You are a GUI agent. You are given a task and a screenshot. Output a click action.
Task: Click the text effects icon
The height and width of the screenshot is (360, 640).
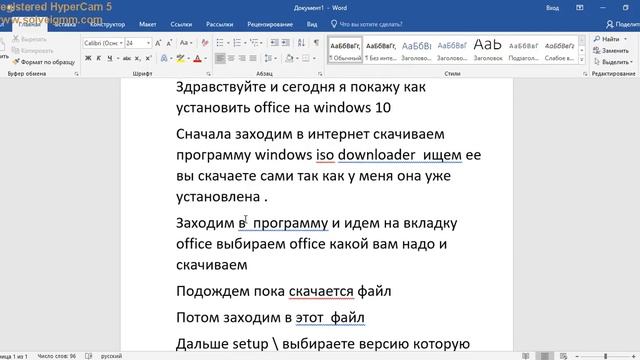point(164,58)
